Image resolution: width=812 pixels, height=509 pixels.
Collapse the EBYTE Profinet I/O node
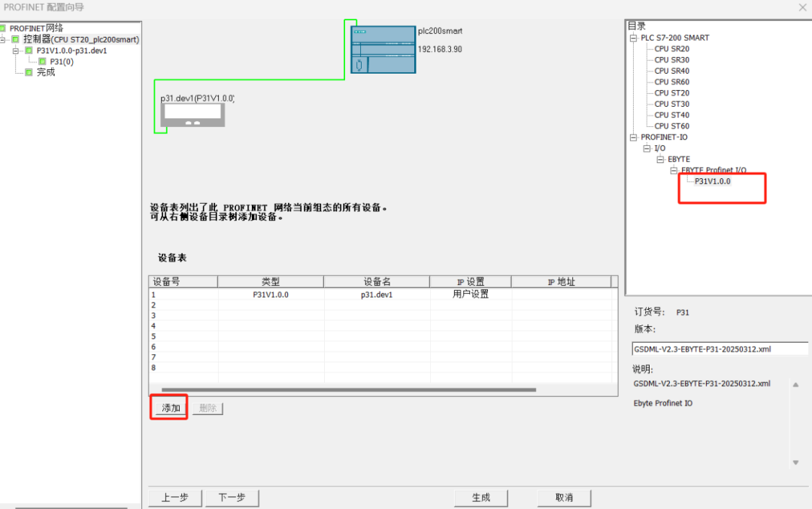(674, 170)
